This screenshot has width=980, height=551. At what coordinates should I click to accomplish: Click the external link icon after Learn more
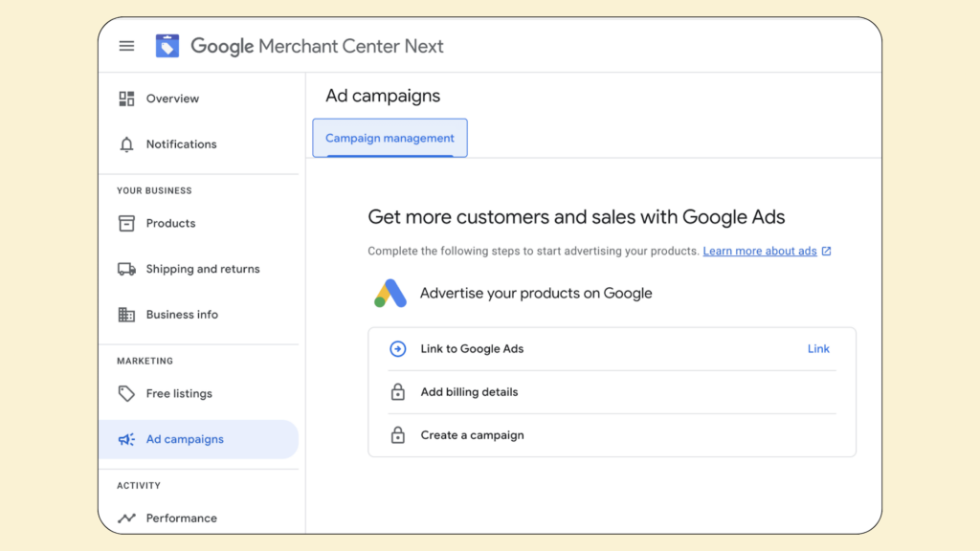[826, 252]
